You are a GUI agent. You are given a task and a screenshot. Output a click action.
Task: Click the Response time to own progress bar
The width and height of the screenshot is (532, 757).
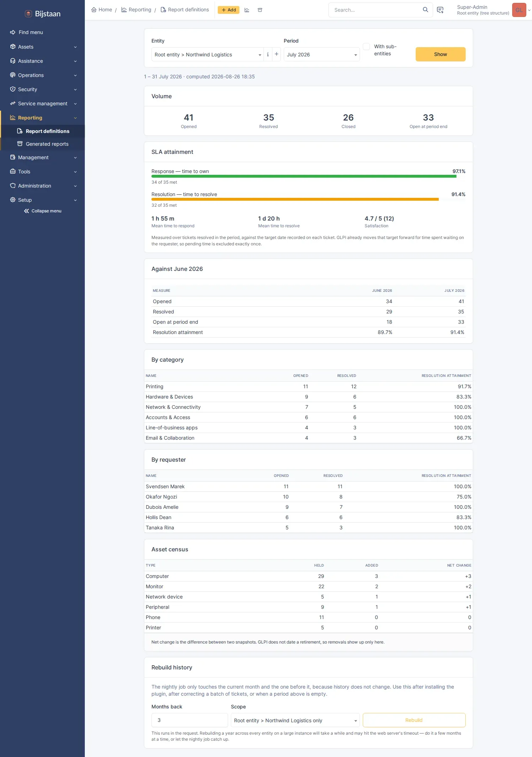(x=308, y=176)
